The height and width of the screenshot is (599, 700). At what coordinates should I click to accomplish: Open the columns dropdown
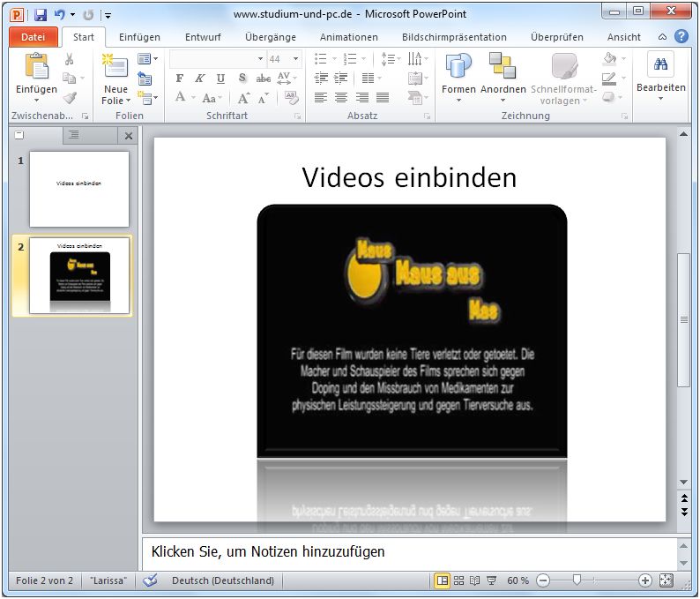click(371, 79)
